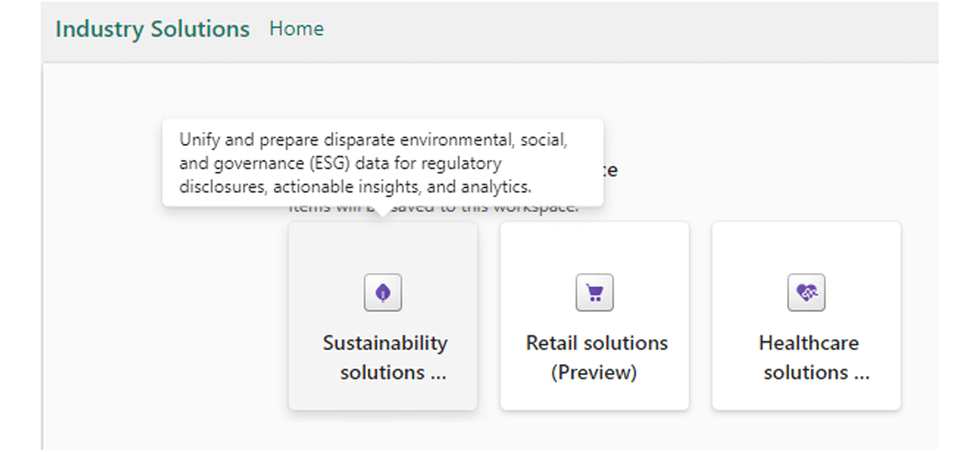The image size is (980, 452).
Task: Click the ESG tooltip pointer
Action: click(383, 209)
